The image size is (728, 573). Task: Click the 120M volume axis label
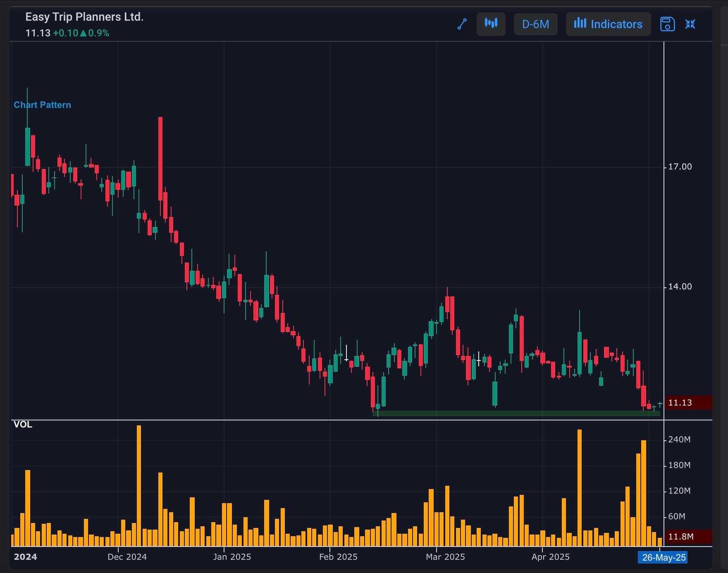(679, 491)
